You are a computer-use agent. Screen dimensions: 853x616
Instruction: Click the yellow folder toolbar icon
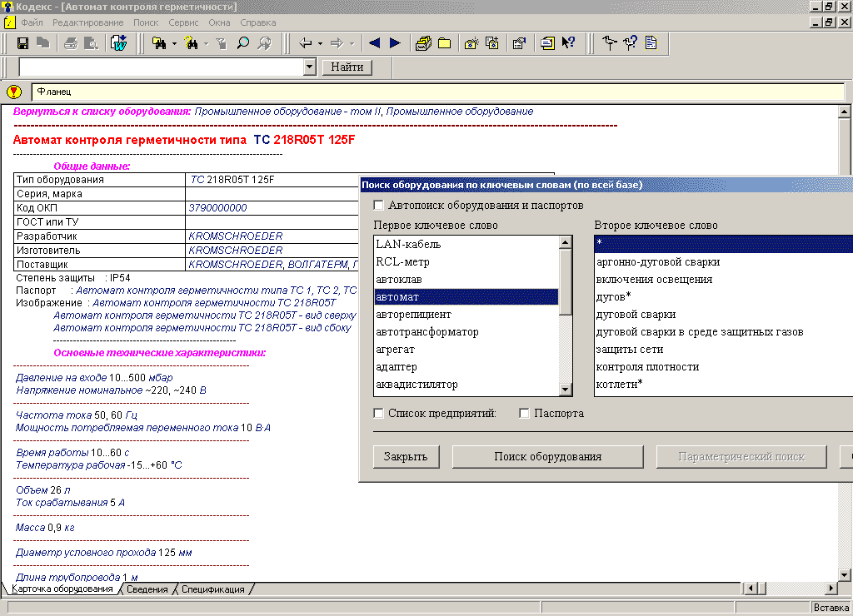tap(445, 43)
